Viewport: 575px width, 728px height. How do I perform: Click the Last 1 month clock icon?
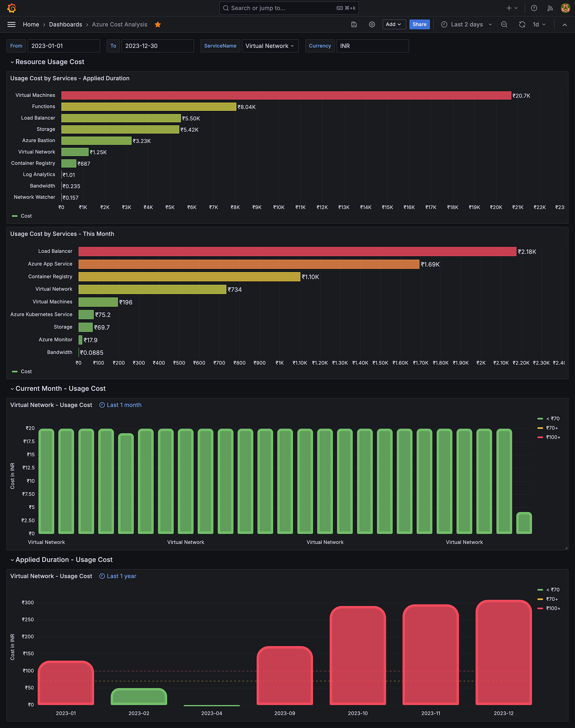click(102, 405)
